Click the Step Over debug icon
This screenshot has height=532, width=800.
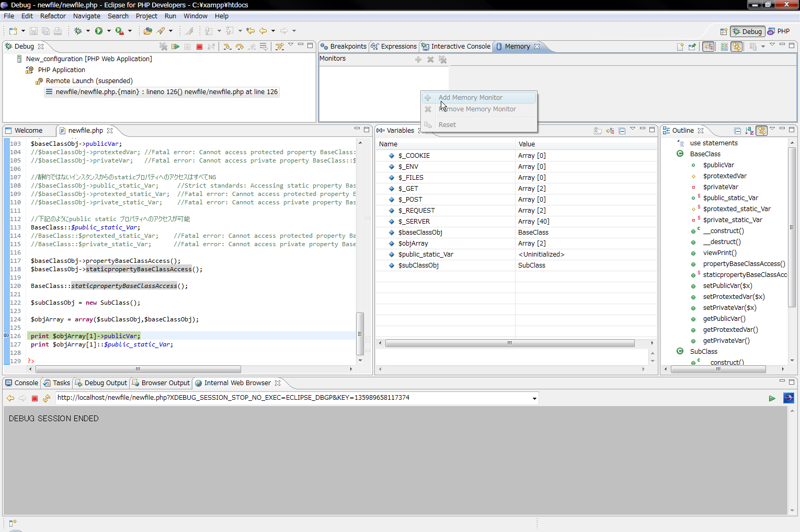pyautogui.click(x=239, y=47)
